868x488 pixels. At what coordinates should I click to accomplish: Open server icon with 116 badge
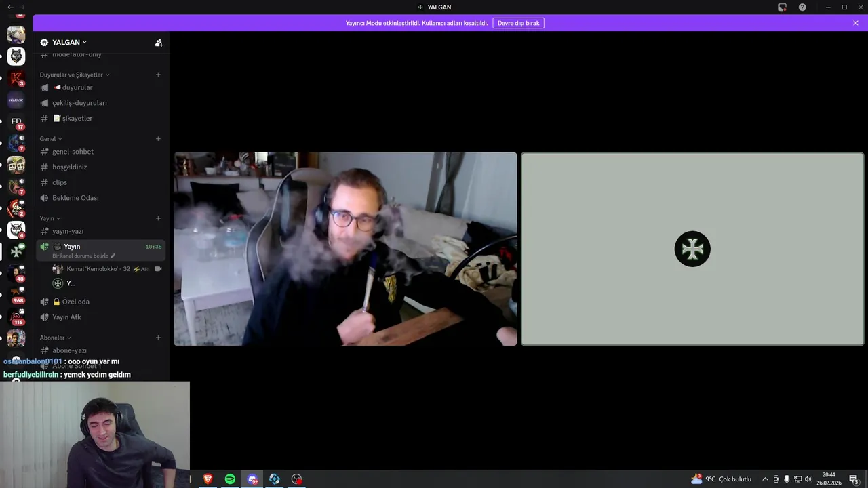pos(16,317)
